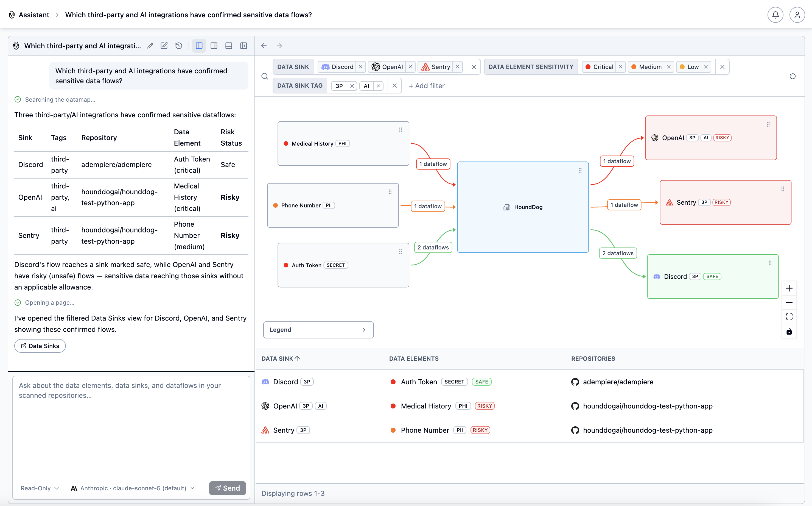The width and height of the screenshot is (812, 506).
Task: Select the bottom-panel layout
Action: 229,46
